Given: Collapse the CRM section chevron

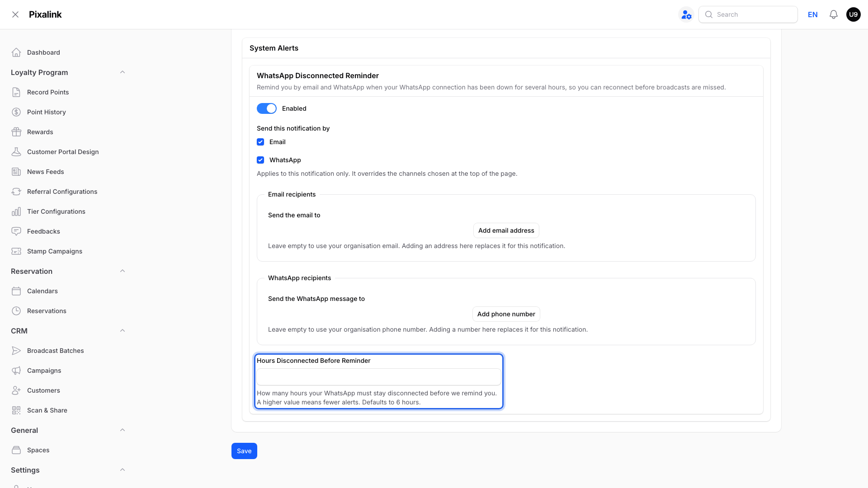Looking at the screenshot, I should tap(123, 331).
